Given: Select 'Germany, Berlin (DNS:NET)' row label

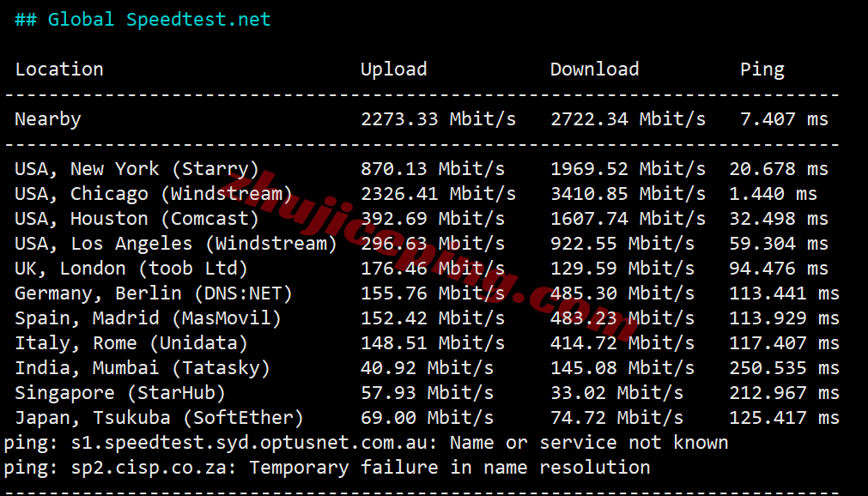Looking at the screenshot, I should pos(154,293).
